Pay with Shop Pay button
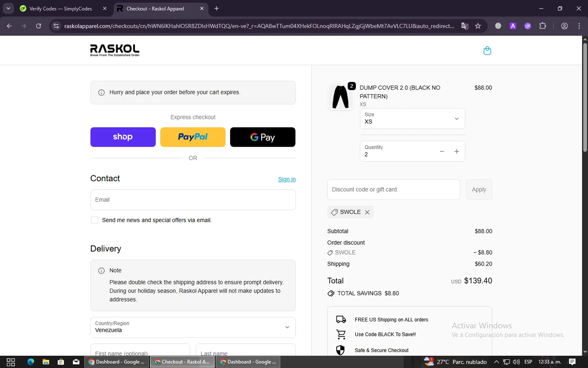The image size is (588, 368). coord(123,137)
